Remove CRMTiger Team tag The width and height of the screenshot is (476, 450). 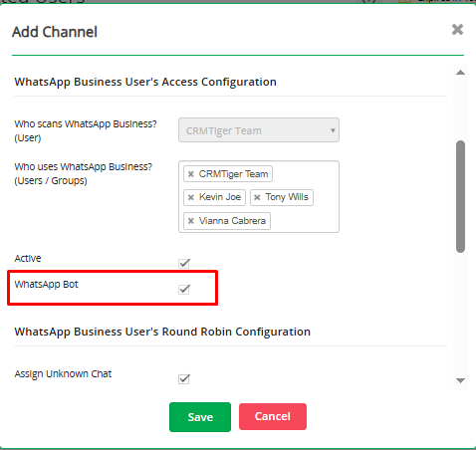pyautogui.click(x=191, y=174)
